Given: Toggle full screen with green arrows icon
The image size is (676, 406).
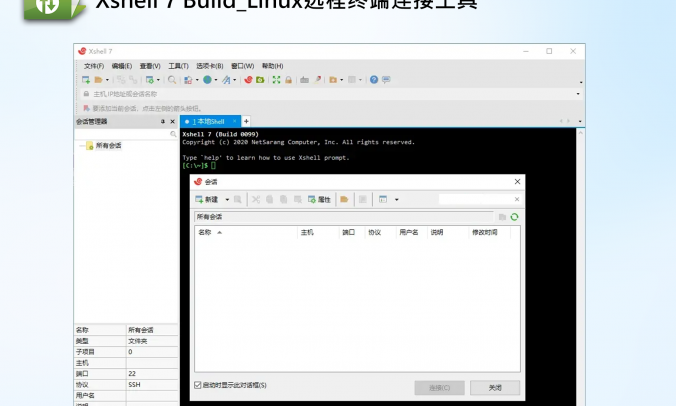Looking at the screenshot, I should point(276,80).
